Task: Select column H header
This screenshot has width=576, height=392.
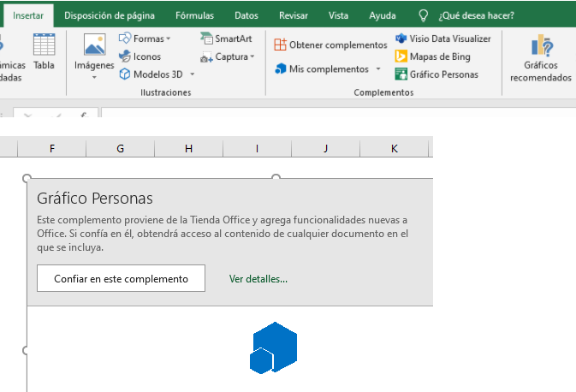Action: [188, 149]
